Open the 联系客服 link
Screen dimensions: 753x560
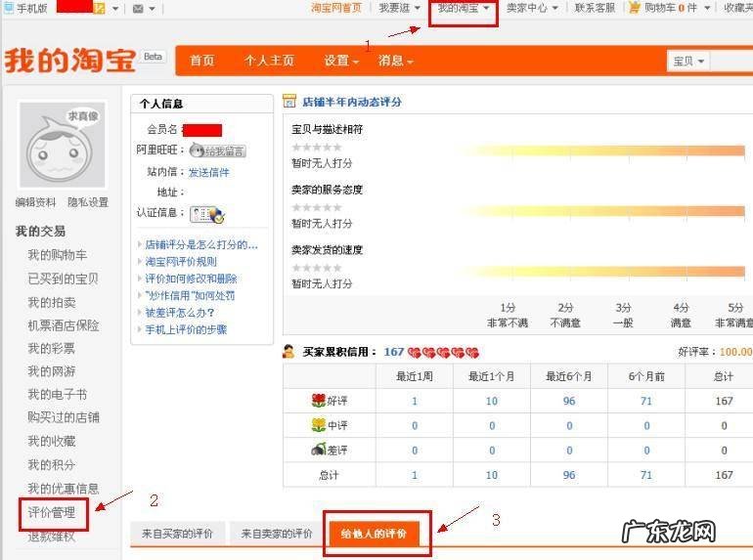coord(595,8)
